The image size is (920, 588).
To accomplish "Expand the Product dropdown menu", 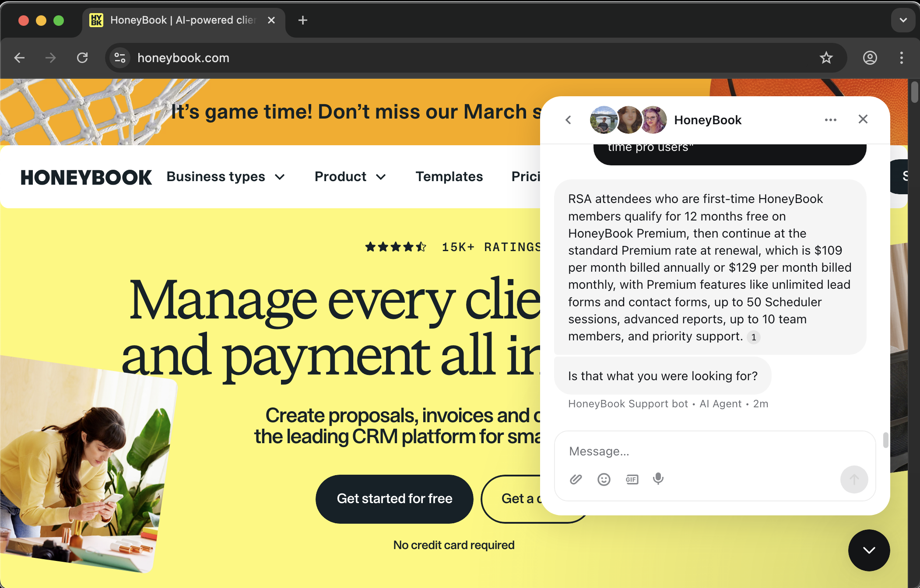I will (x=350, y=177).
